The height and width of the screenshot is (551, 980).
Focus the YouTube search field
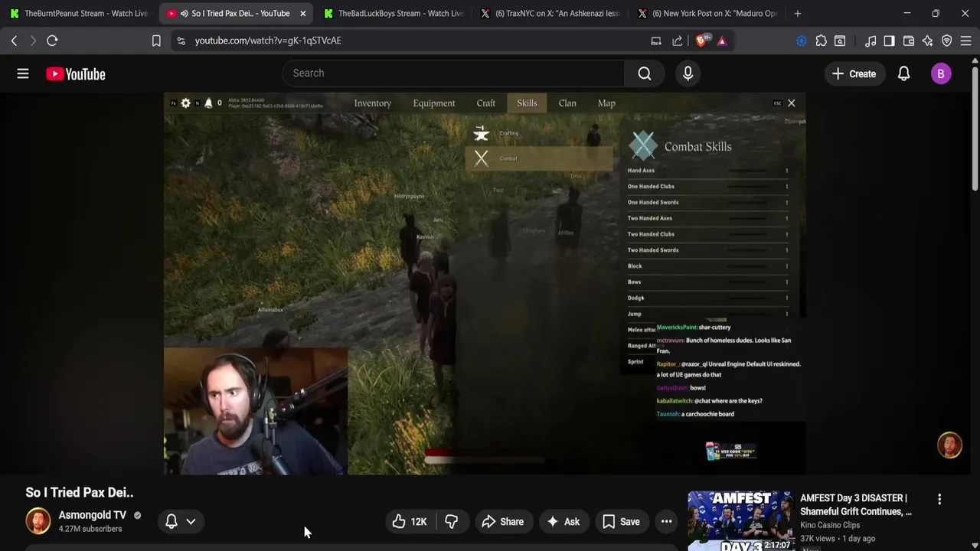tap(453, 73)
